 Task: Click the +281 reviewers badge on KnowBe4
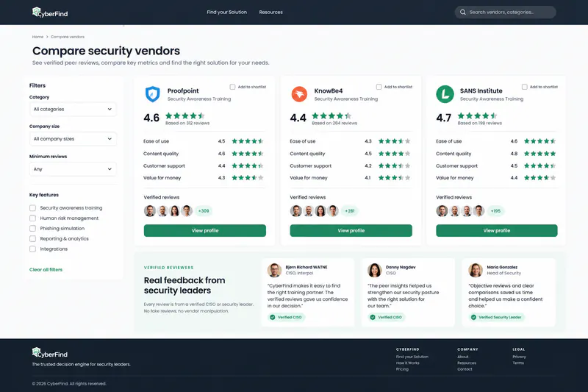pyautogui.click(x=350, y=211)
